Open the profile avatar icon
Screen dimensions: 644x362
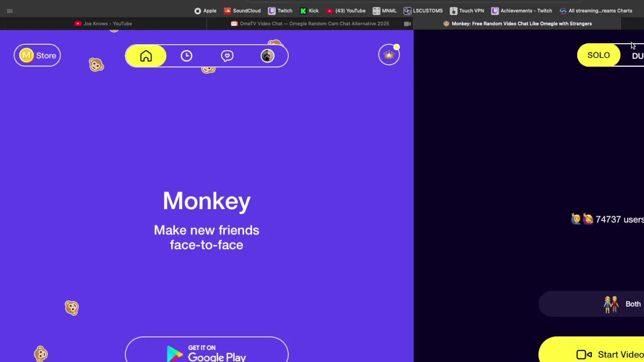(268, 56)
